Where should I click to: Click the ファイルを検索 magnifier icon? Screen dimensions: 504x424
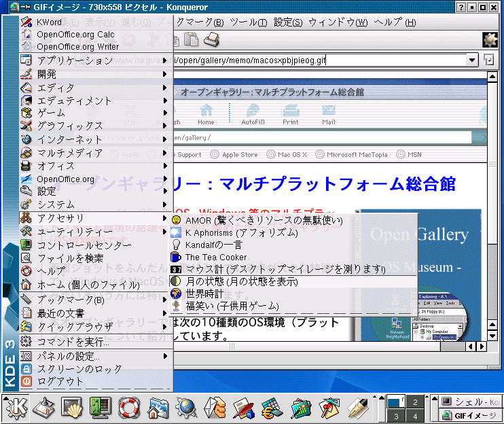point(26,258)
